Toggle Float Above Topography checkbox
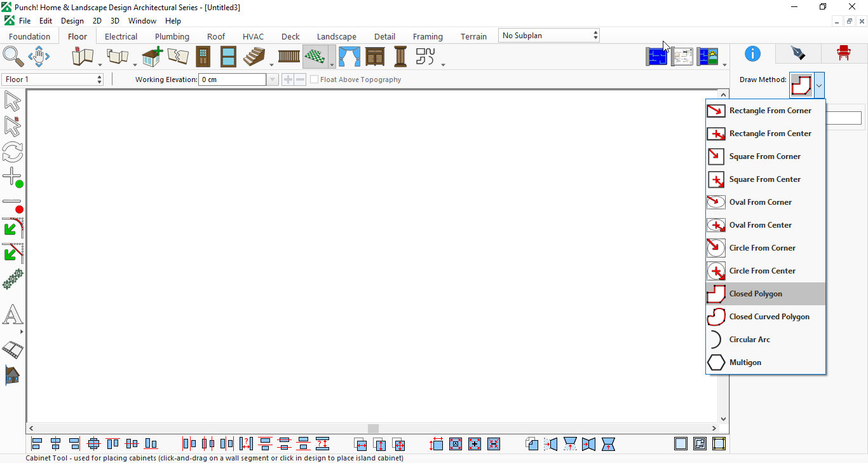Viewport: 868px width, 463px height. tap(314, 79)
